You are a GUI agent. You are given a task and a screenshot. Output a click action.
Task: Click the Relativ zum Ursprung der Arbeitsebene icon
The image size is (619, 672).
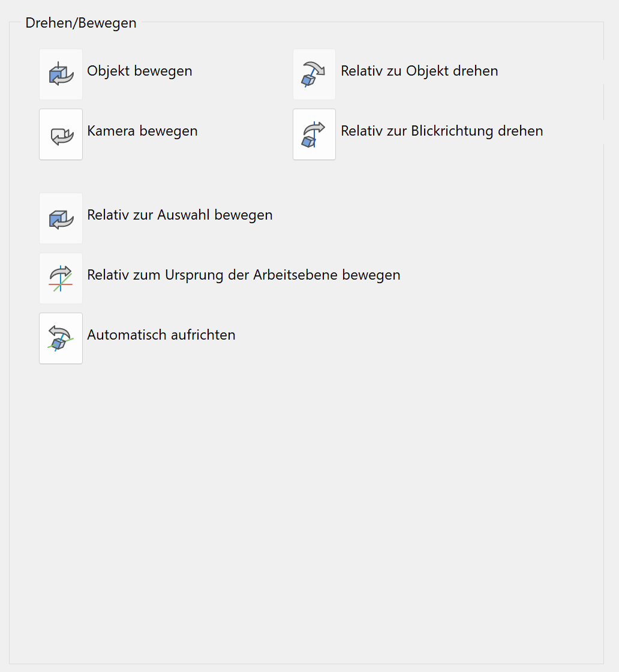pyautogui.click(x=61, y=278)
